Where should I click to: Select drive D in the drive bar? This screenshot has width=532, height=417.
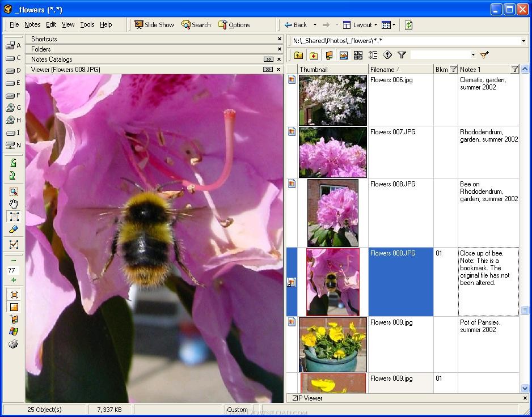pos(13,70)
